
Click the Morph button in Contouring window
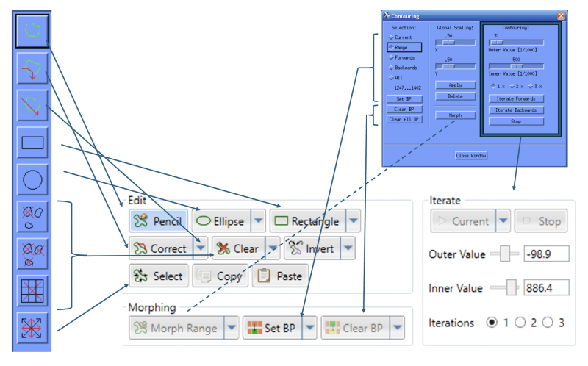click(x=455, y=115)
